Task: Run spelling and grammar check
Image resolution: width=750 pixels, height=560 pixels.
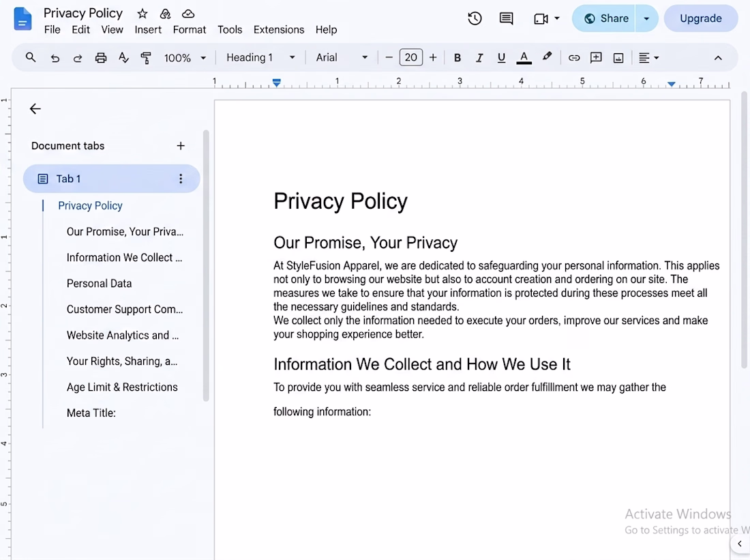Action: point(123,58)
